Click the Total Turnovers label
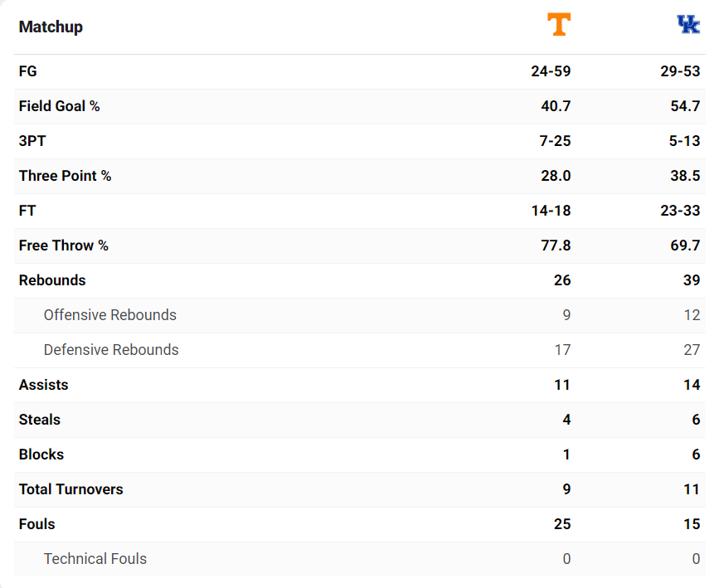The height and width of the screenshot is (588, 714). coord(71,489)
